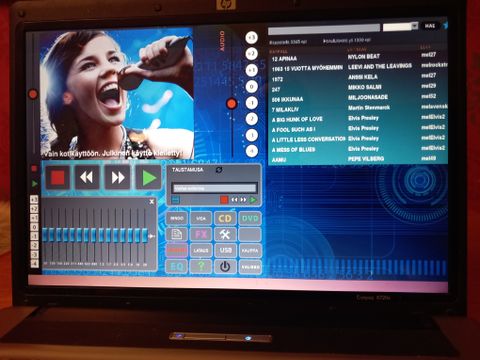Viewport: 480px width, 360px height.
Task: Open the CD source button
Action: click(225, 219)
